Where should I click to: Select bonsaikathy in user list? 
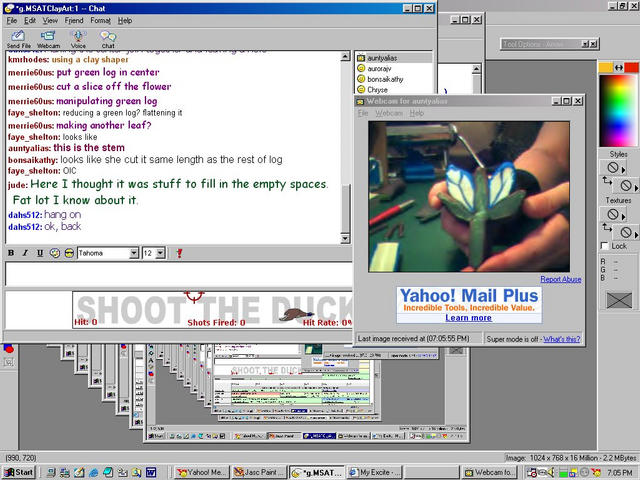pos(385,79)
